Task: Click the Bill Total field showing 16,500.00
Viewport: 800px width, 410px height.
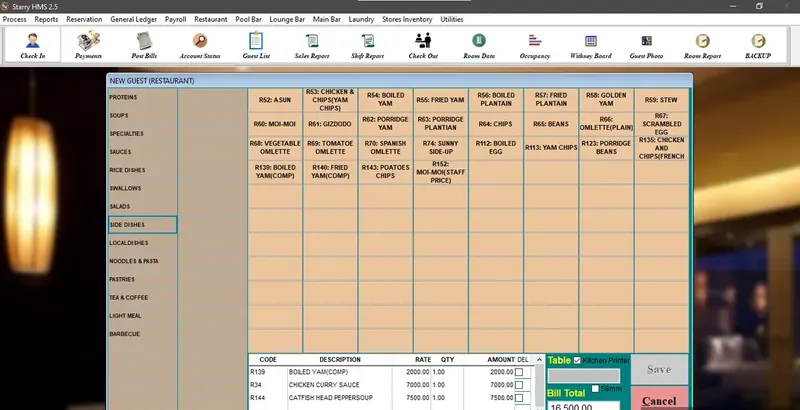Action: [584, 406]
